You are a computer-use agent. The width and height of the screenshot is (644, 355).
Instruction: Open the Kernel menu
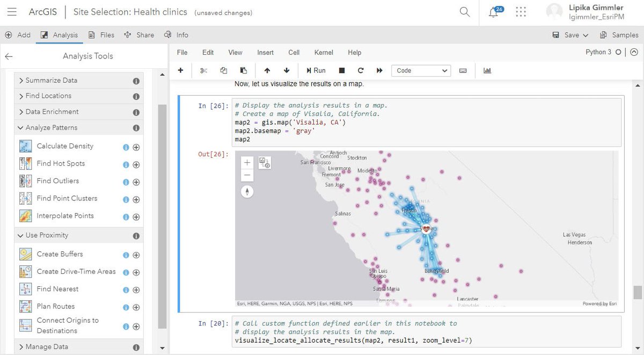tap(323, 52)
